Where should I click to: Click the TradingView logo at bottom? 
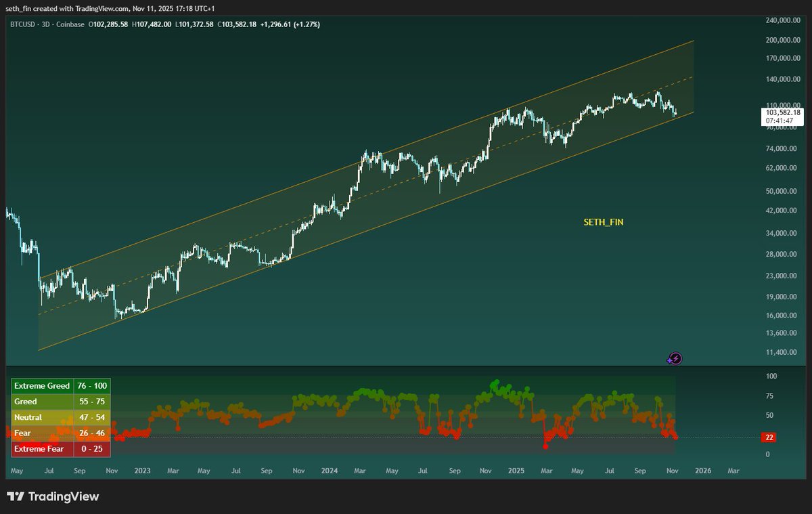click(x=53, y=496)
